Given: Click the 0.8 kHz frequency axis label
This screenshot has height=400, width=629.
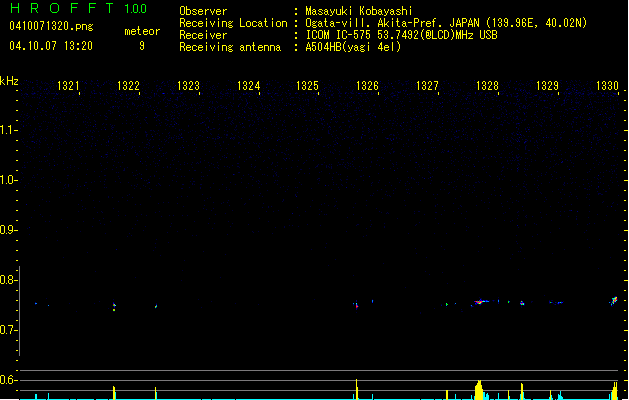Looking at the screenshot, I should point(8,280).
